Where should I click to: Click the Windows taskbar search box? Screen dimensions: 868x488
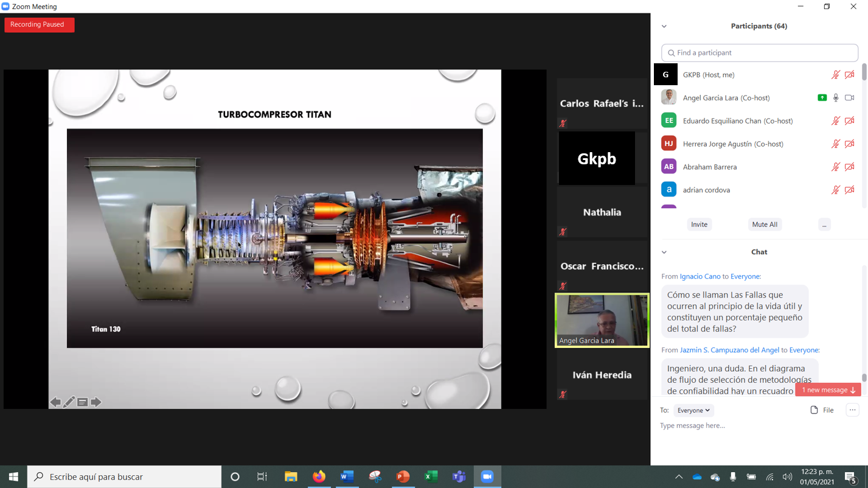125,477
